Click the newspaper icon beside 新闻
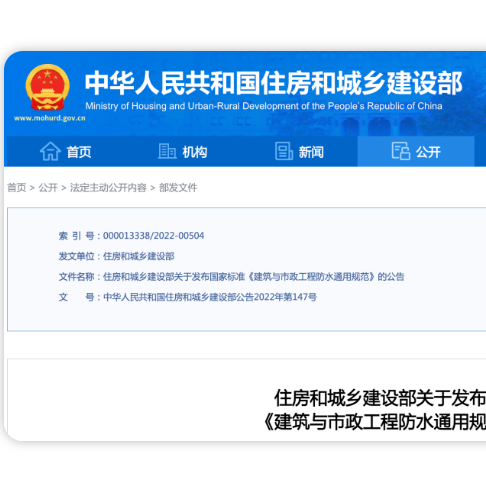Image resolution: width=486 pixels, height=486 pixels. tap(284, 151)
